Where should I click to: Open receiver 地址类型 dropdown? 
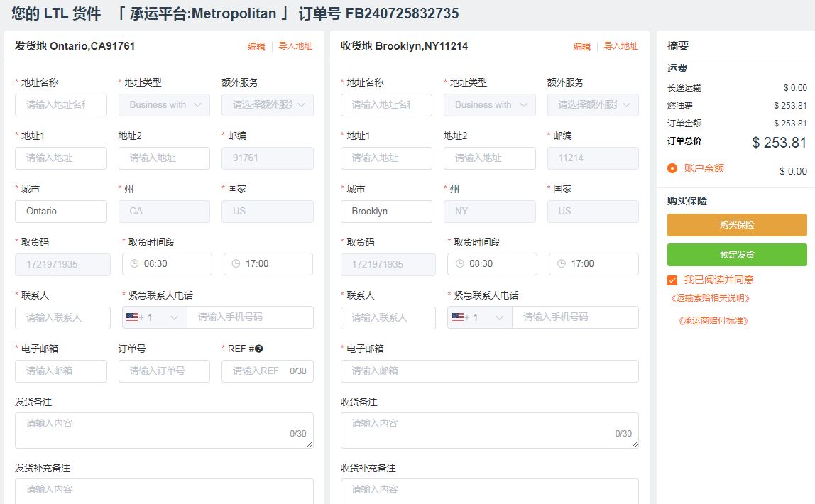click(489, 105)
